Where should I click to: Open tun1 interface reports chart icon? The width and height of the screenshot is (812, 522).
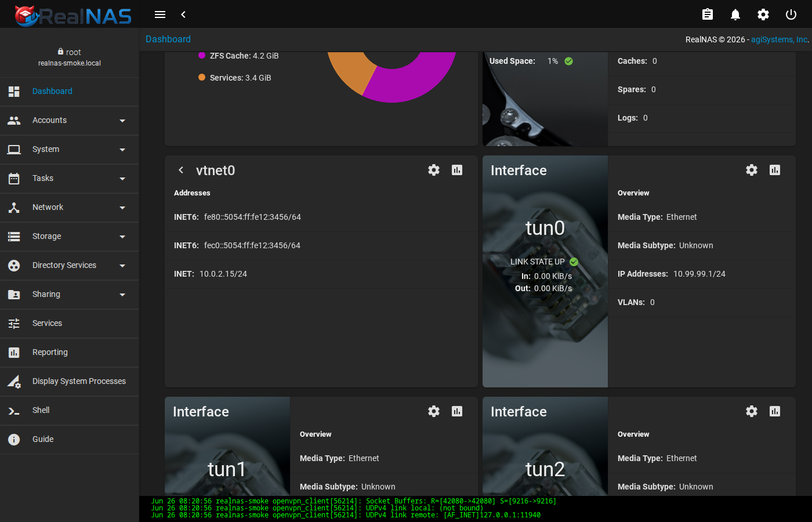click(x=457, y=411)
